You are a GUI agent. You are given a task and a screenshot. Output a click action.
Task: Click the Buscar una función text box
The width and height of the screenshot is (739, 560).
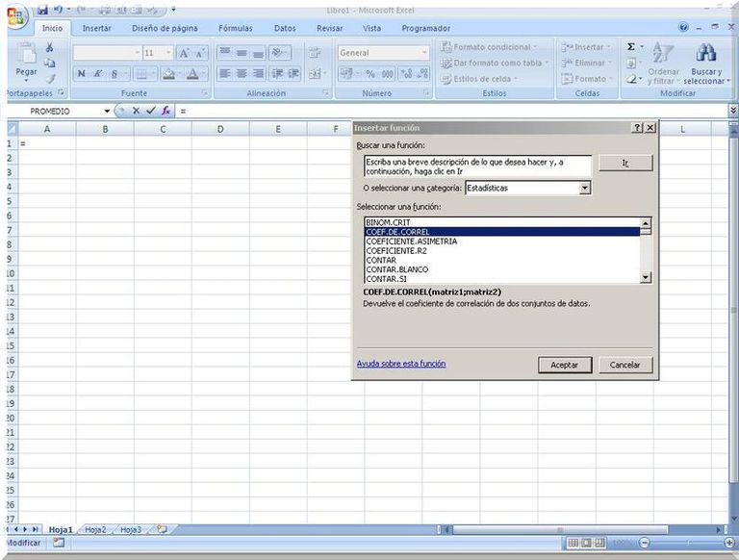[471, 165]
